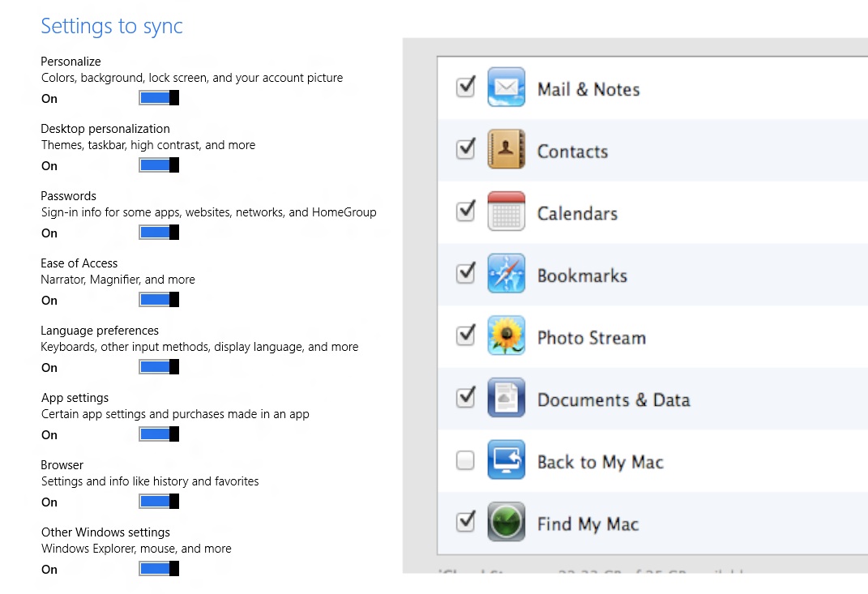Click the Photo Stream sunflower icon
The width and height of the screenshot is (868, 594).
[x=506, y=337]
